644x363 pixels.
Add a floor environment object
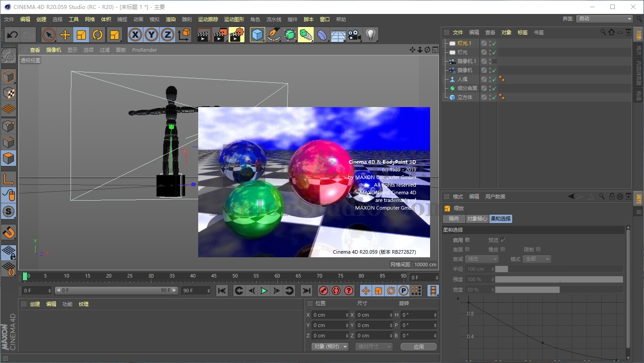[x=338, y=35]
